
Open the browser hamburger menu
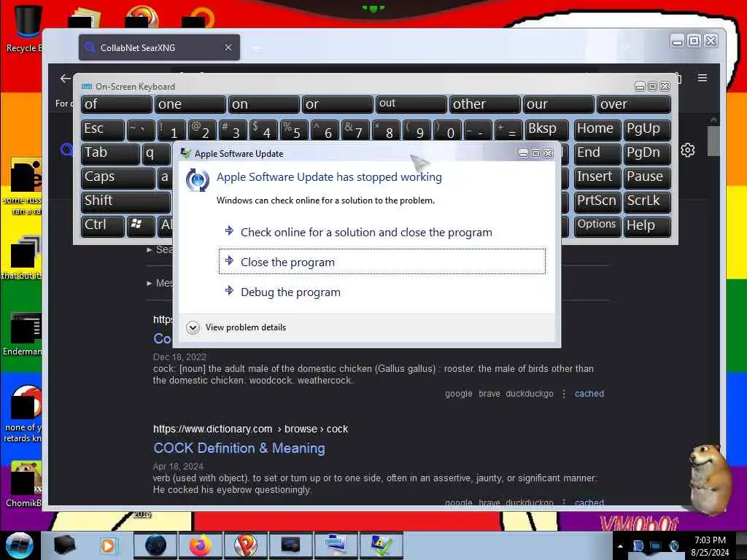point(703,77)
